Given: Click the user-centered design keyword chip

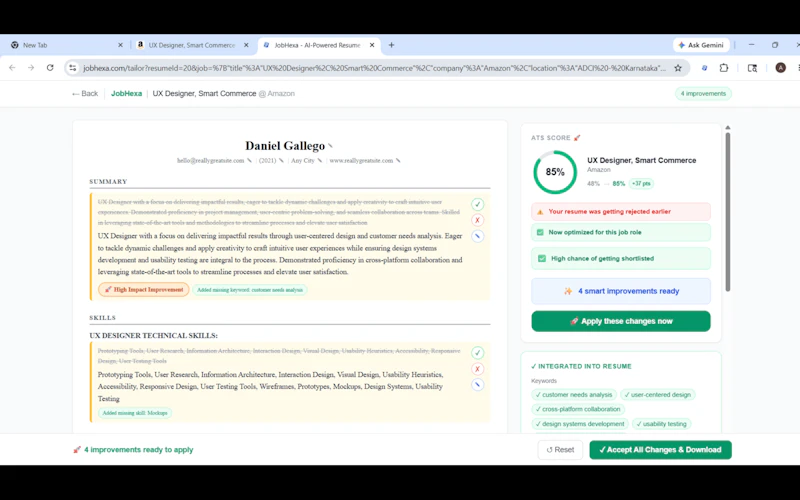Looking at the screenshot, I should [658, 394].
